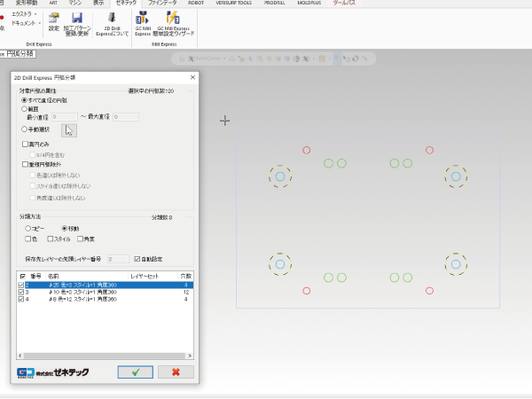Click the highlighted toggle icon in selection bar
Image resolution: width=532 pixels, height=399 pixels.
[x=337, y=59]
